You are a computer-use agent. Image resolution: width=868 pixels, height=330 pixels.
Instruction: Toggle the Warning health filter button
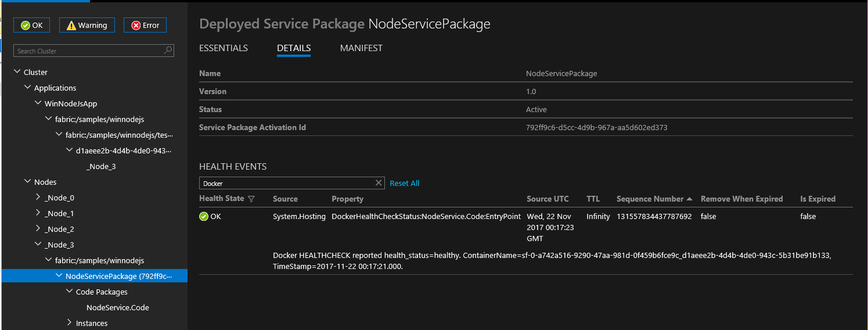click(x=87, y=25)
